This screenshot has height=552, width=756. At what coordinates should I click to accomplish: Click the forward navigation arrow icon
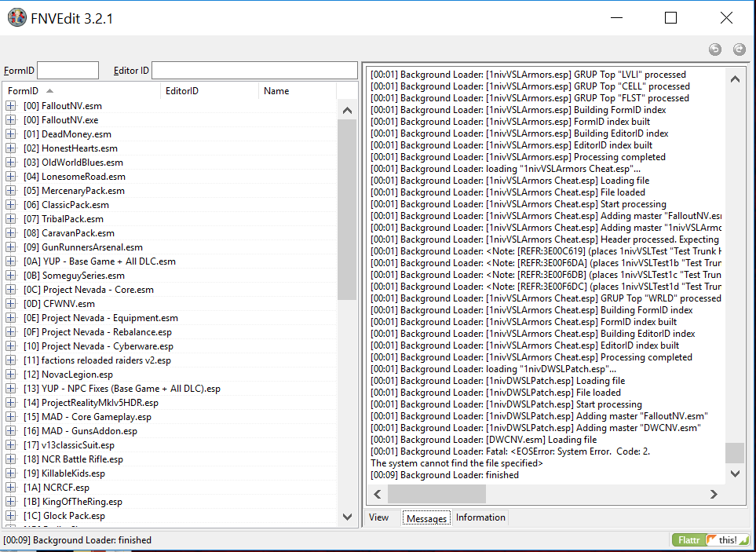click(x=740, y=49)
